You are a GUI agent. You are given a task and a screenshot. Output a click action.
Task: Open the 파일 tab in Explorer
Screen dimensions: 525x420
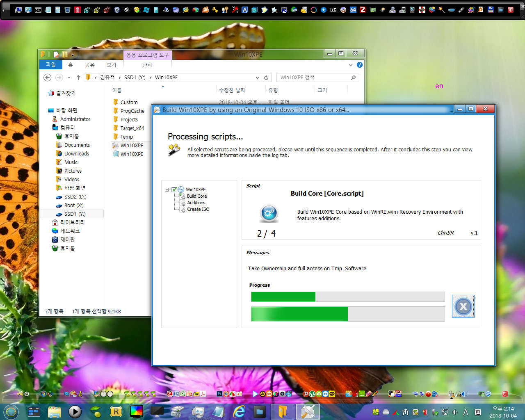pos(51,64)
